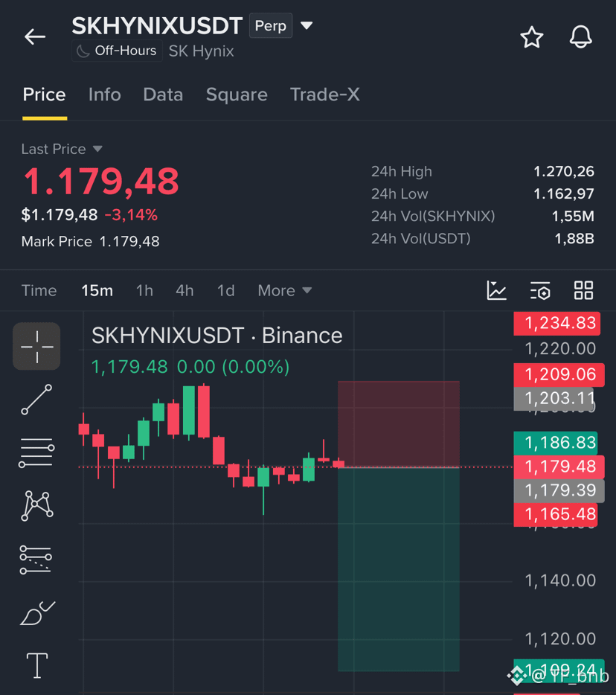Open chart settings via the list-gear icon
This screenshot has height=695, width=616.
pyautogui.click(x=540, y=291)
